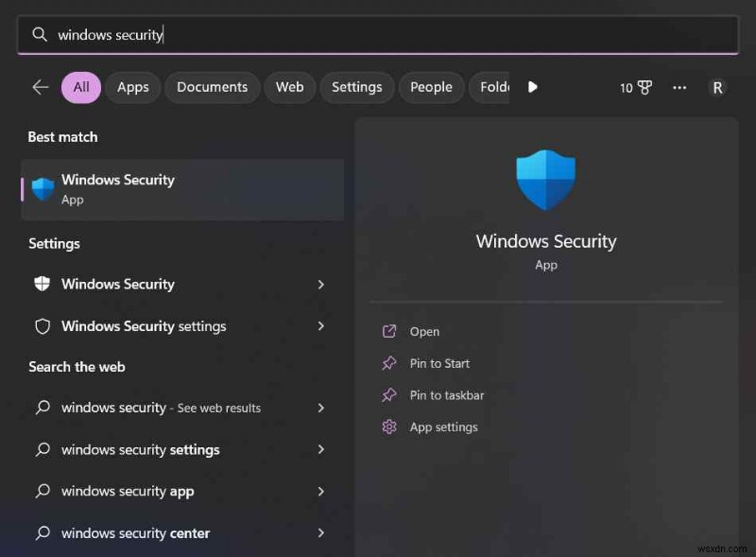Switch to the Documents filter tab
Image resolution: width=756 pixels, height=557 pixels.
pyautogui.click(x=212, y=87)
